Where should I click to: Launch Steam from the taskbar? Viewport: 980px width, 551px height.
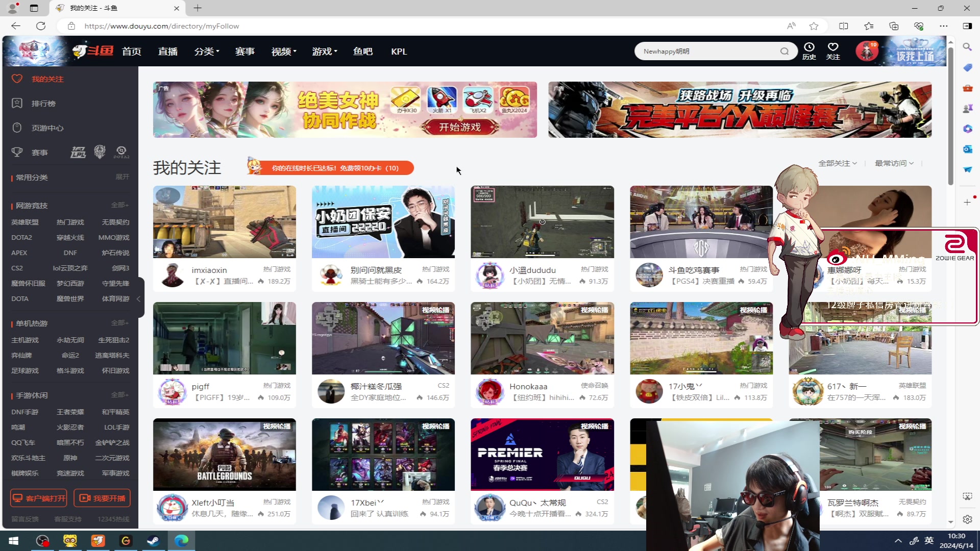153,540
